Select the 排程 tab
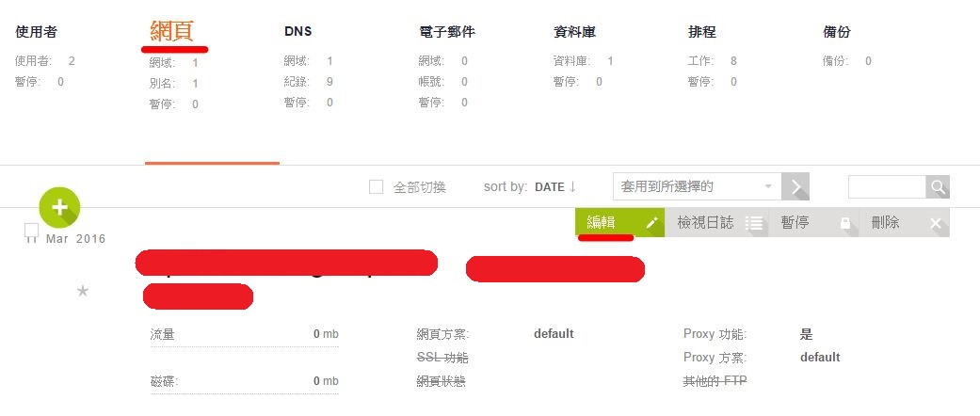 (702, 32)
